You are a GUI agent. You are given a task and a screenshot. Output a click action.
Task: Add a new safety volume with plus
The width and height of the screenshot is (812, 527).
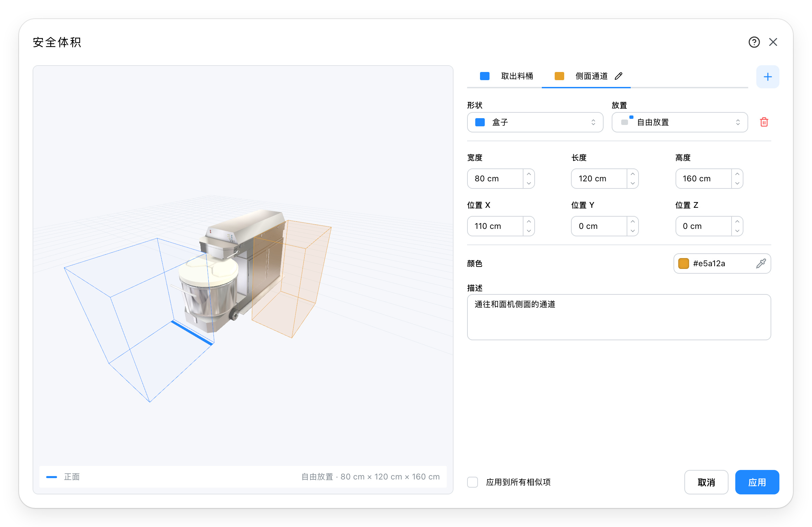(768, 77)
